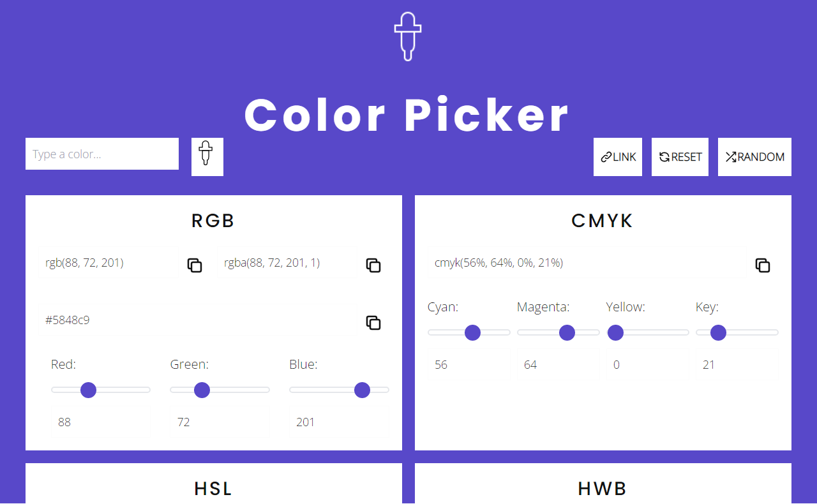Copy the rgb(88, 72, 201) value

pyautogui.click(x=195, y=265)
